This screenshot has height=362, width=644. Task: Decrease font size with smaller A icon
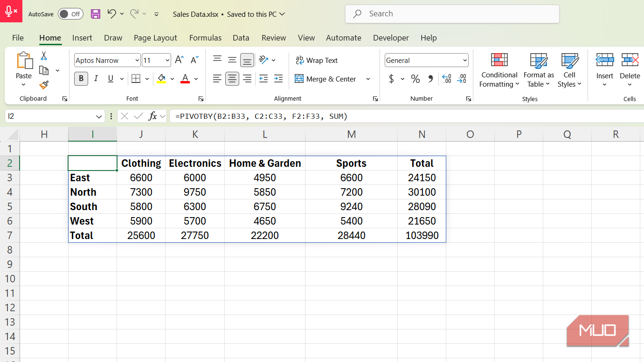tap(195, 60)
